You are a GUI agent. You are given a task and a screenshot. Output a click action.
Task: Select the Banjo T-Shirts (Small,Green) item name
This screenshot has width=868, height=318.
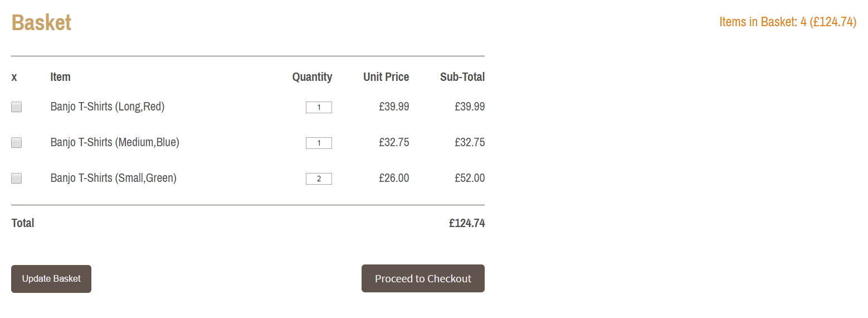click(x=113, y=178)
